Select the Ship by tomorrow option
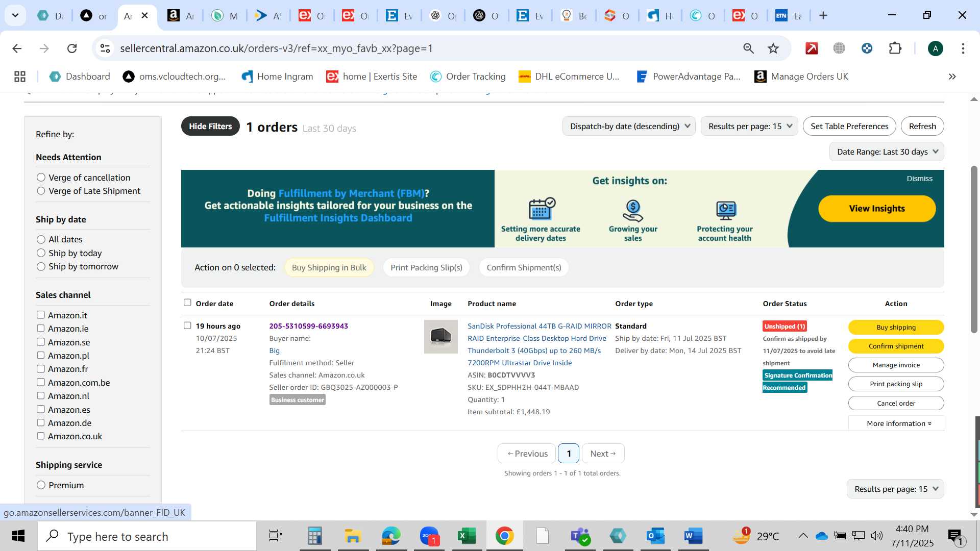 coord(41,266)
